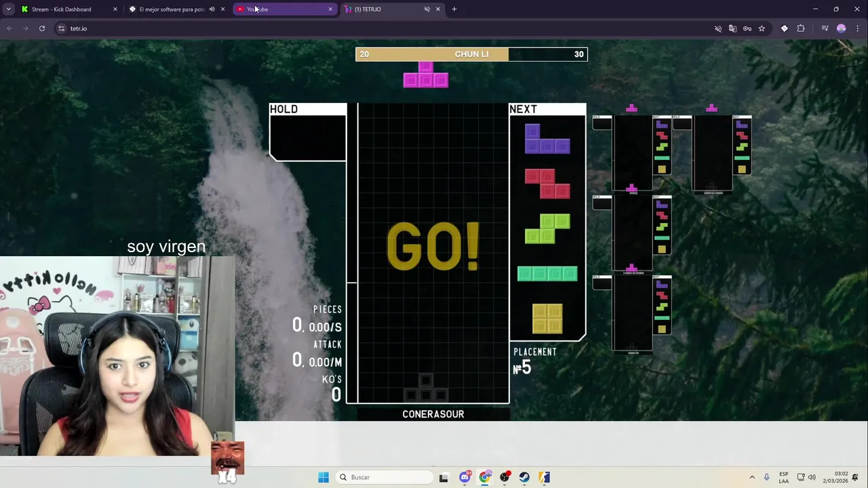
Task: Click the falling magenta T piece
Action: click(426, 74)
